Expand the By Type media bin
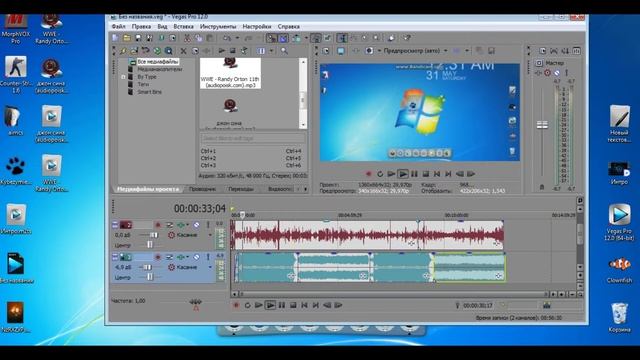Image resolution: width=640 pixels, height=360 pixels. 123,77
